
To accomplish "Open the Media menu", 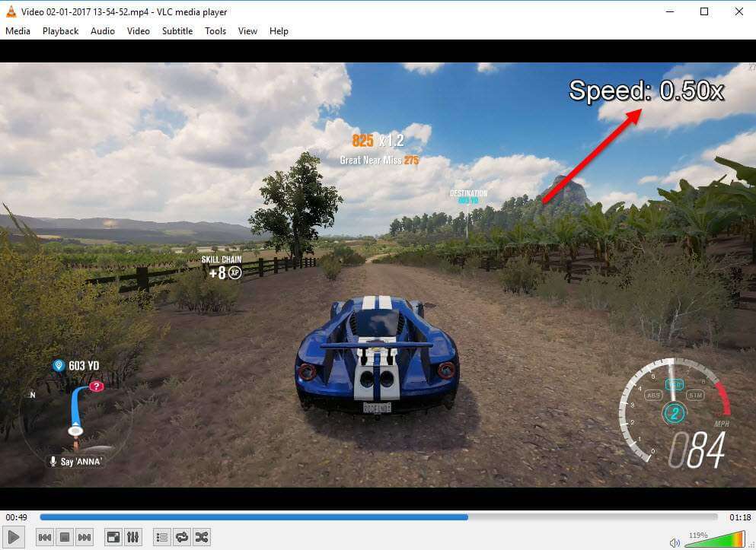I will [18, 31].
